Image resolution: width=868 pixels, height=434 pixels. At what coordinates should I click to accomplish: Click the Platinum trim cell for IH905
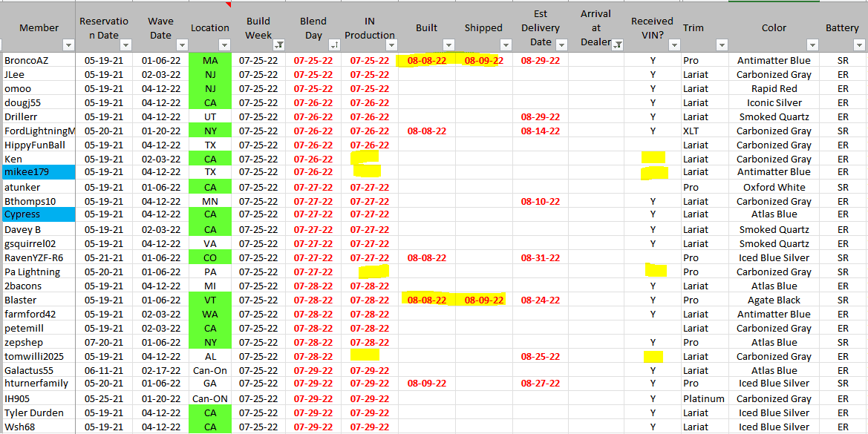pos(703,398)
